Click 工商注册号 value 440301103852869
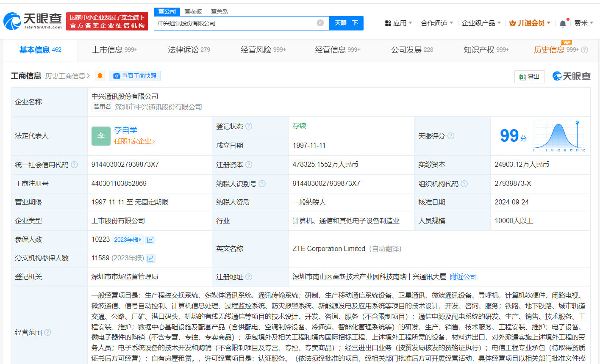The width and height of the screenshot is (600, 364). (x=119, y=184)
